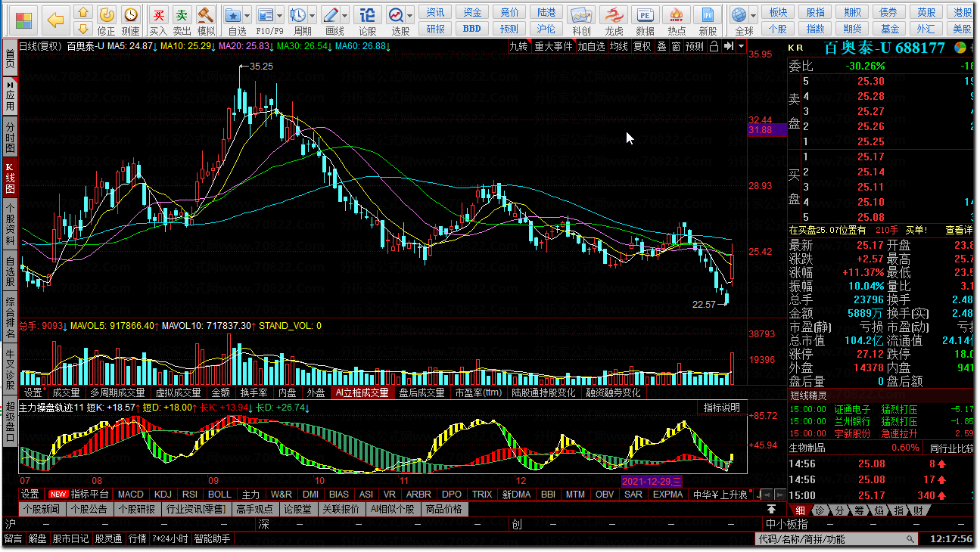This screenshot has width=980, height=552.
Task: Switch to the 分时图 side tab
Action: [10, 137]
